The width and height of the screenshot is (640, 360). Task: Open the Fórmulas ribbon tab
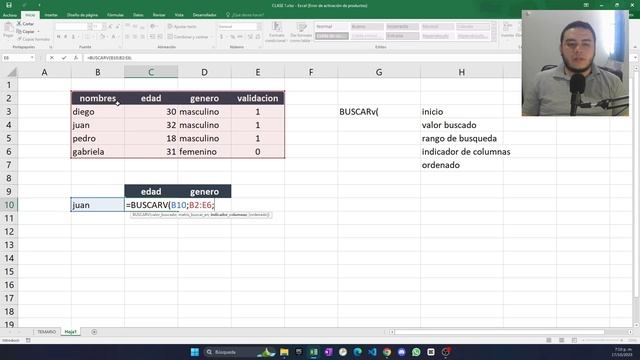[115, 15]
